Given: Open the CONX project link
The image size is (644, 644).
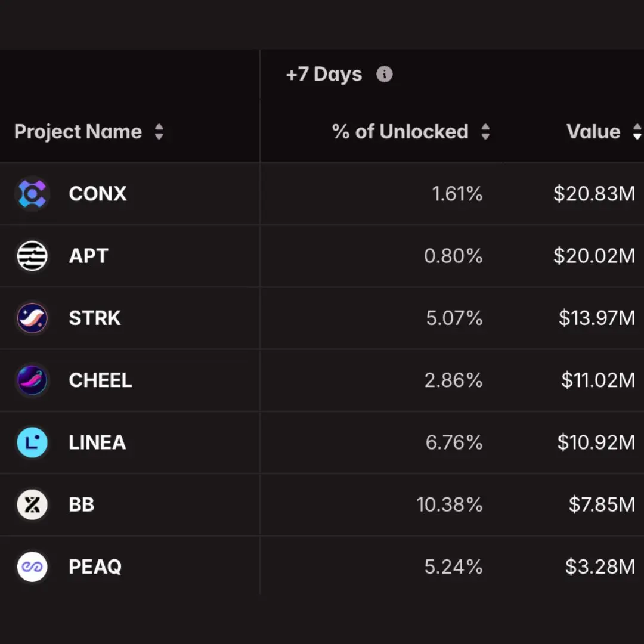Looking at the screenshot, I should coord(98,194).
